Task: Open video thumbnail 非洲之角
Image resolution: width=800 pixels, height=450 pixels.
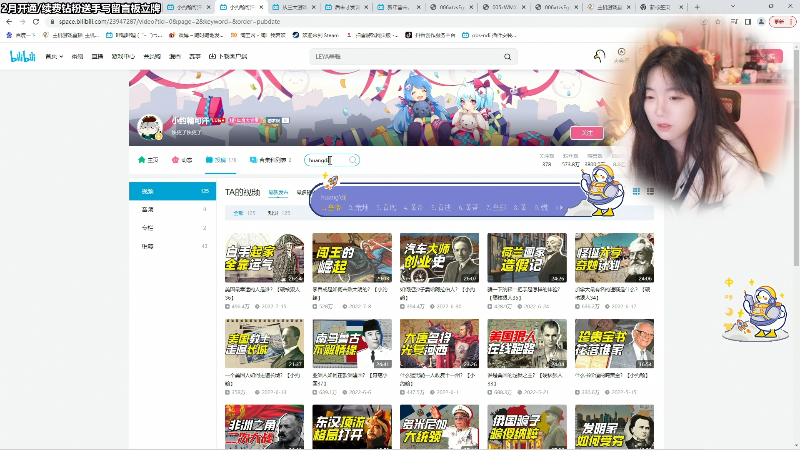Action: pos(264,427)
